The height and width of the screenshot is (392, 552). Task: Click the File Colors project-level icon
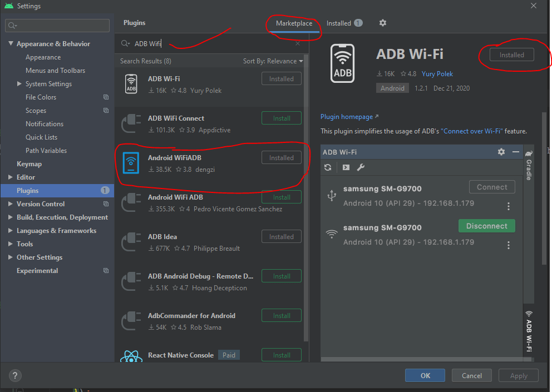(106, 97)
